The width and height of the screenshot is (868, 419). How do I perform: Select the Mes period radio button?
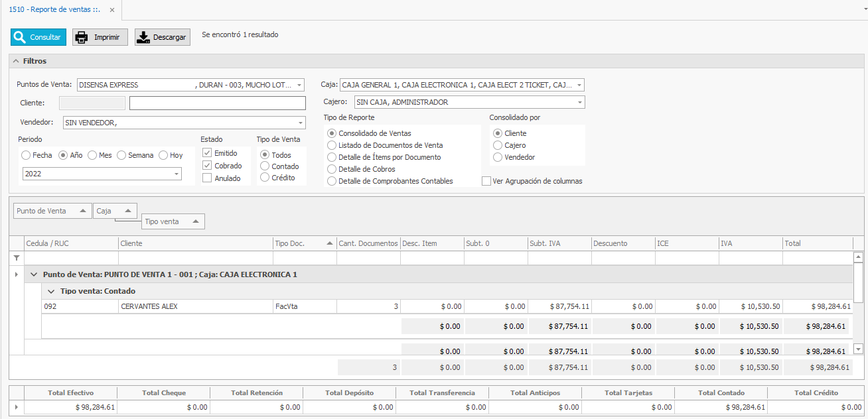(x=92, y=155)
